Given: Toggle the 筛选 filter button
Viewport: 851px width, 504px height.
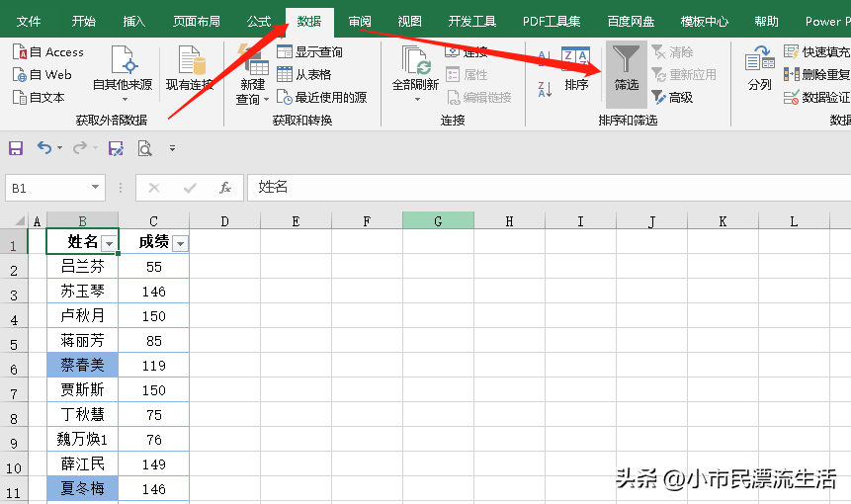Looking at the screenshot, I should click(627, 74).
